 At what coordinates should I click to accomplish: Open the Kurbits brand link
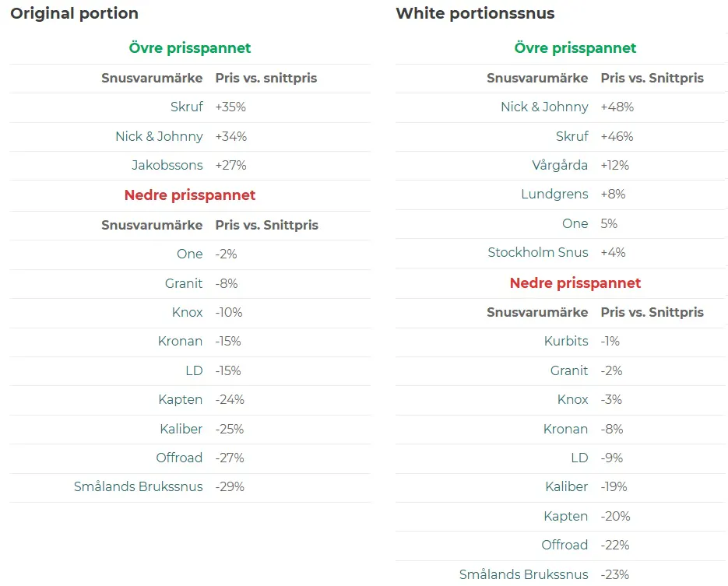click(566, 341)
